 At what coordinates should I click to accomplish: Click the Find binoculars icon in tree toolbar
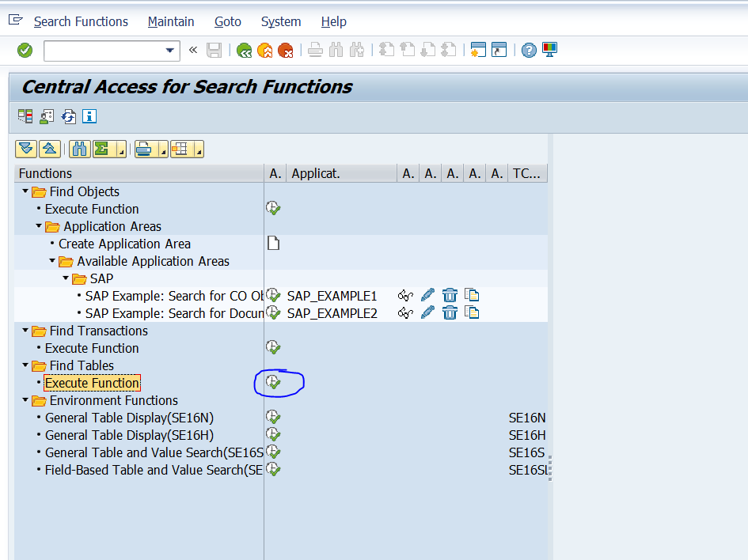[x=79, y=149]
